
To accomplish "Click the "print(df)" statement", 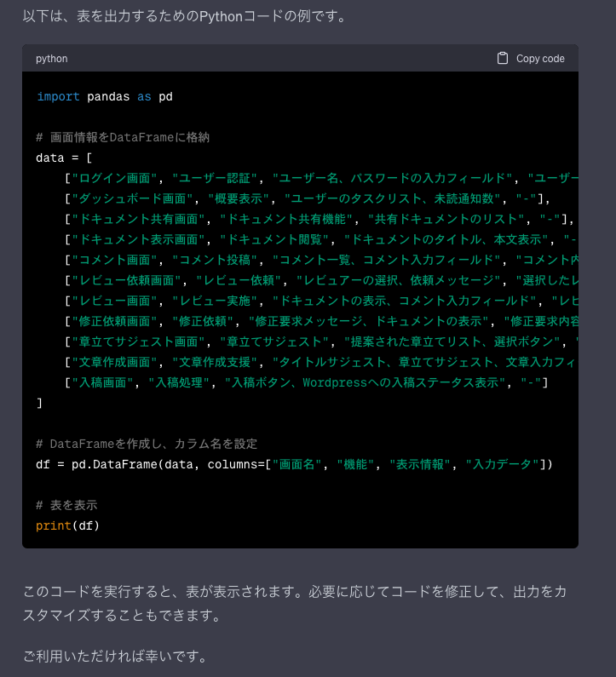I will pos(68,525).
